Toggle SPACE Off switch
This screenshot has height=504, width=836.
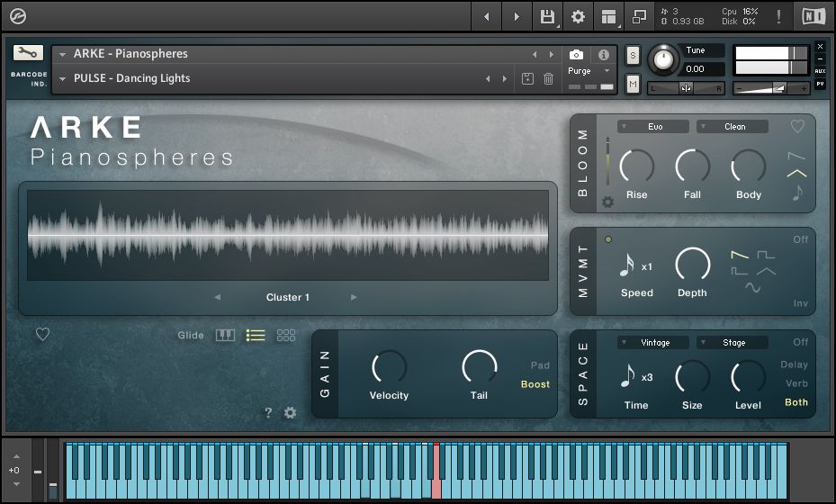coord(800,342)
